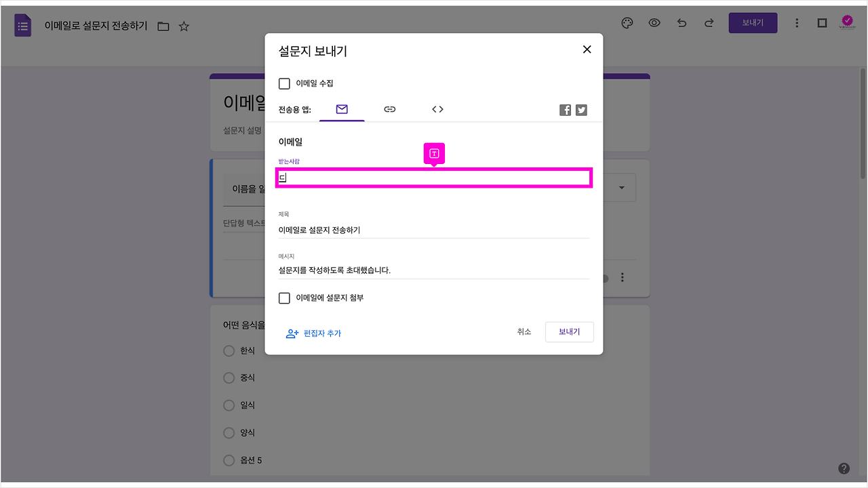Cancel sending with 취소
The height and width of the screenshot is (488, 868).
tap(524, 332)
